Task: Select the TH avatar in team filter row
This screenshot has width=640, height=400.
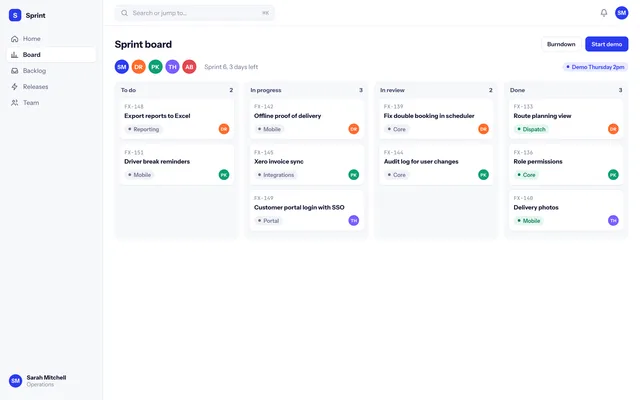Action: [172, 67]
